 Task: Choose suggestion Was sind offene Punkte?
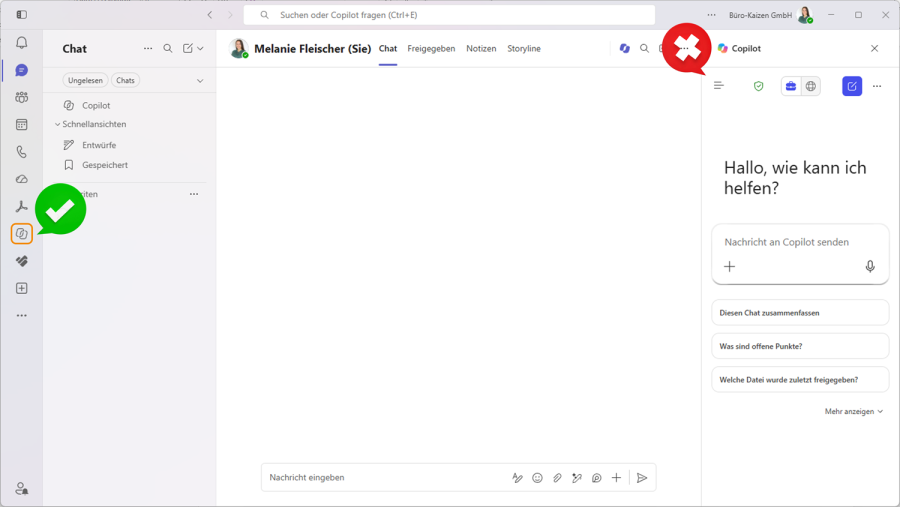click(x=800, y=346)
